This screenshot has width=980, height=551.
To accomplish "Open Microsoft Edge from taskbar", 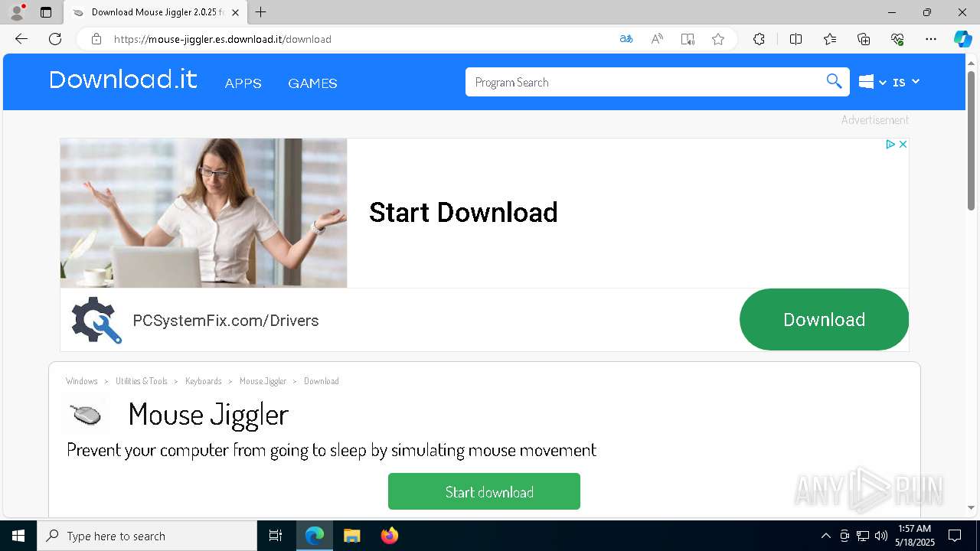I will [315, 536].
